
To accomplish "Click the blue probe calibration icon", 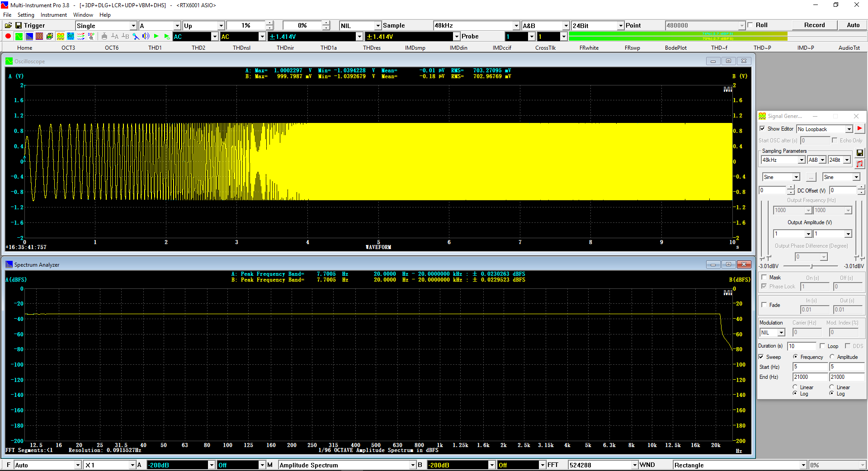I will [136, 36].
